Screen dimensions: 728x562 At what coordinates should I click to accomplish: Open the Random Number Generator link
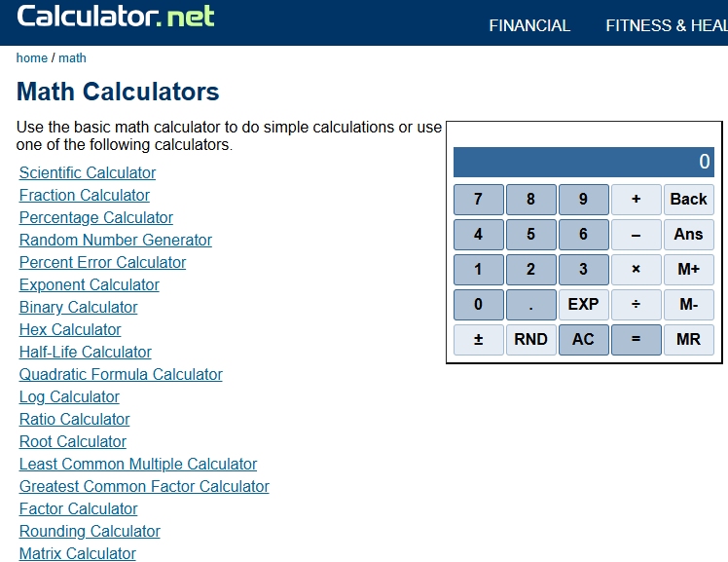(x=116, y=241)
